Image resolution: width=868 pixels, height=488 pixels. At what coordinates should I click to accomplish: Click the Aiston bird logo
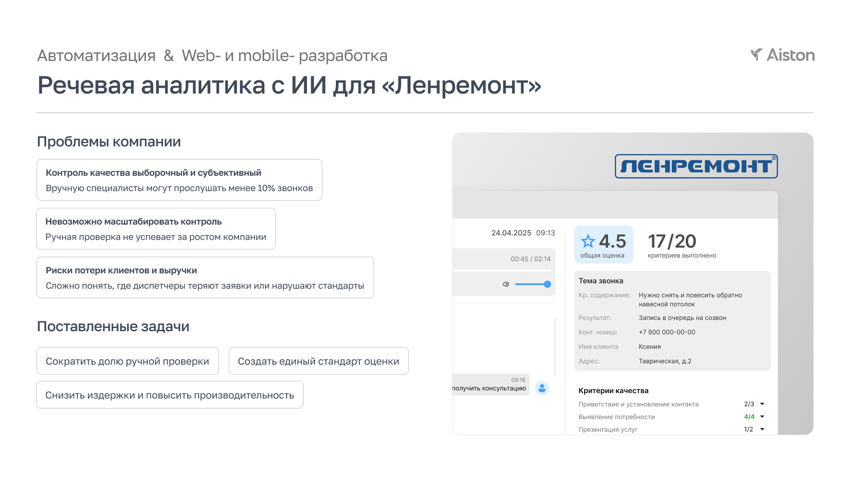tap(756, 55)
